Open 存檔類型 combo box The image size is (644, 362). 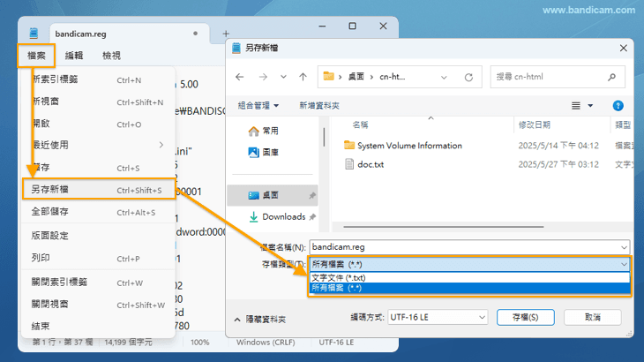[x=469, y=264]
